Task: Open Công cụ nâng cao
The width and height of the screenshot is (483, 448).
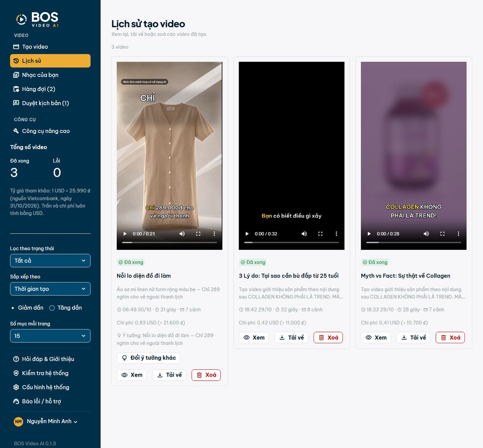Action: 50,131
